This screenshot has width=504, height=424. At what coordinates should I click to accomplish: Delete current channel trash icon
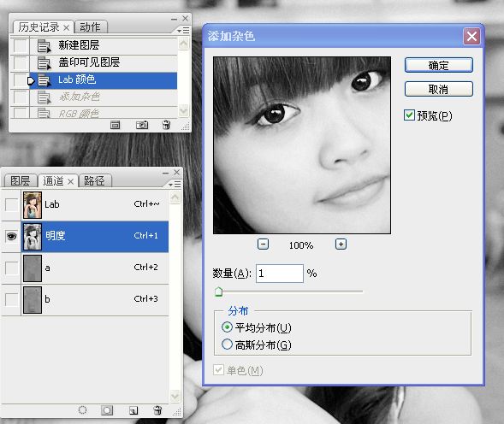coord(157,410)
